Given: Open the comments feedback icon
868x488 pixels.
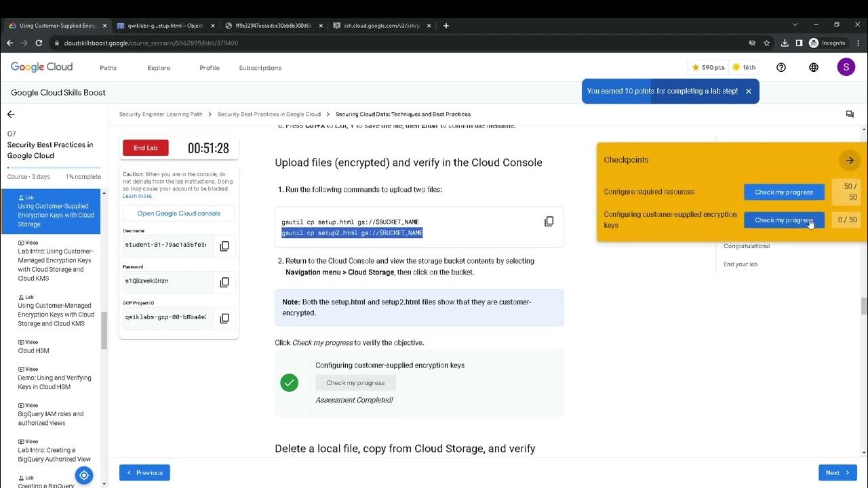Looking at the screenshot, I should coord(850,115).
